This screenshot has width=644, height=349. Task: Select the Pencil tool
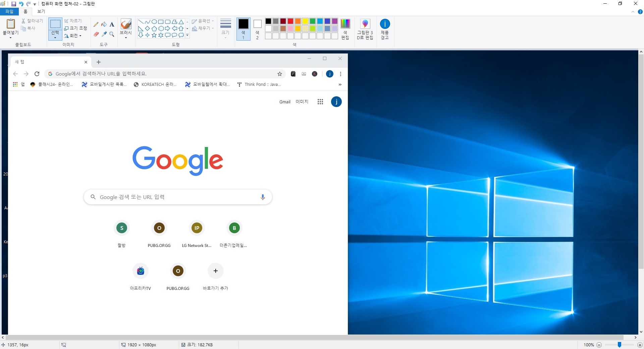(96, 24)
